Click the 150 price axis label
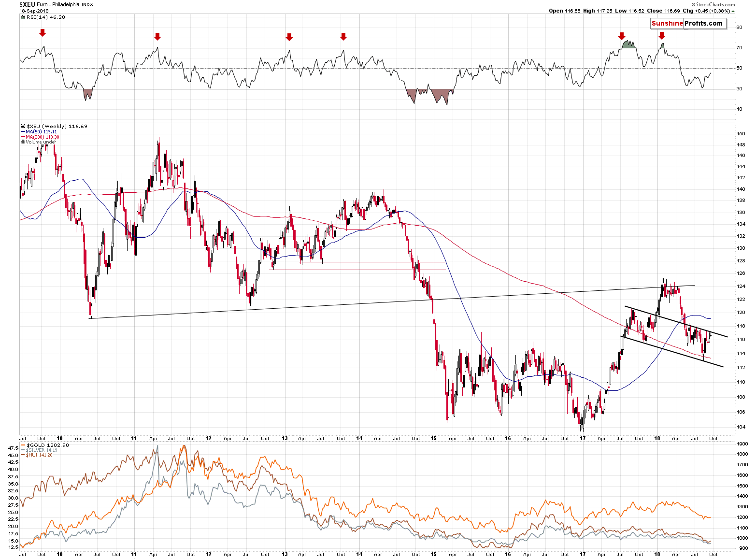Viewport: 756px width, 559px height. pyautogui.click(x=741, y=134)
